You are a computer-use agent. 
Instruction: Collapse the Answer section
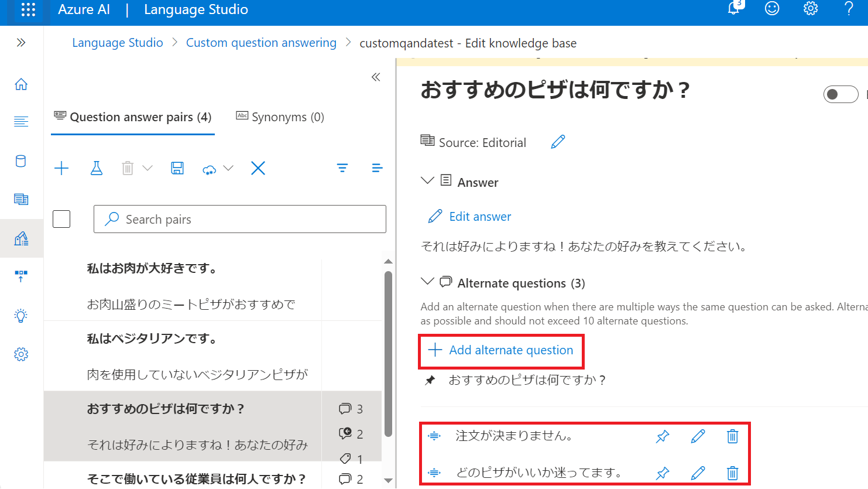(428, 181)
